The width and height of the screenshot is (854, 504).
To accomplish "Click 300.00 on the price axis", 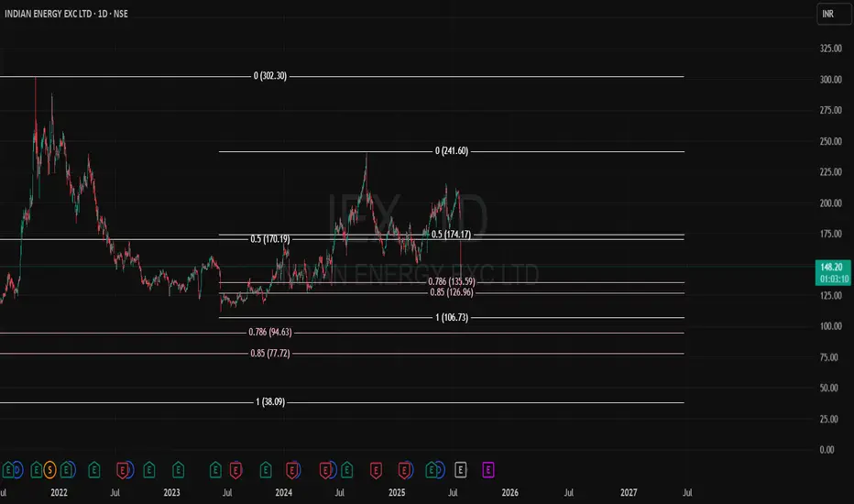I will pos(831,80).
